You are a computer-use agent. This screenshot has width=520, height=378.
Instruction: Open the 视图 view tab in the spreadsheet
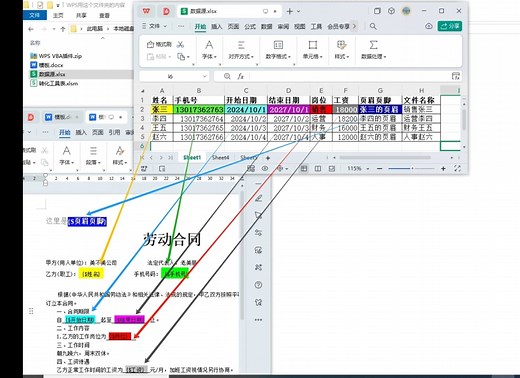pos(300,26)
